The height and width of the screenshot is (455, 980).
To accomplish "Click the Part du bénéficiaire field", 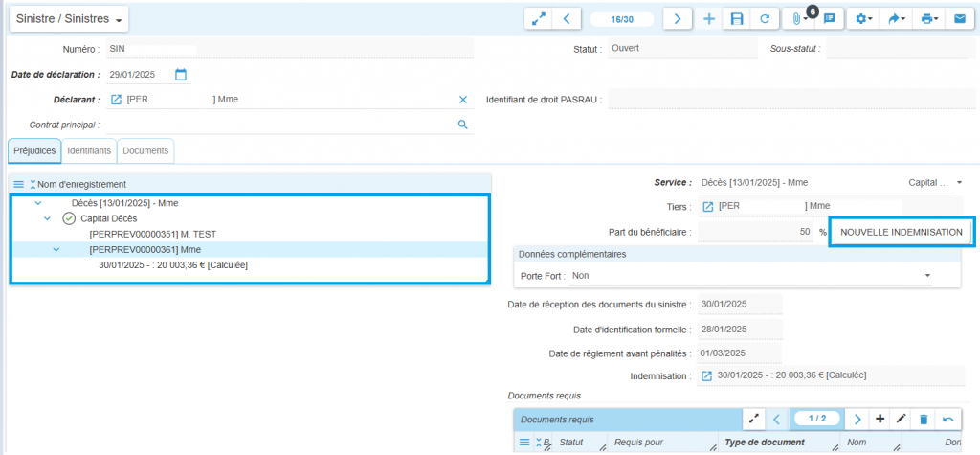I will (756, 232).
